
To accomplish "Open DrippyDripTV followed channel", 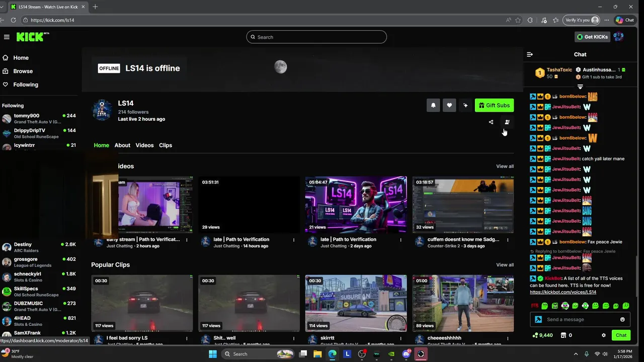I will [x=39, y=133].
